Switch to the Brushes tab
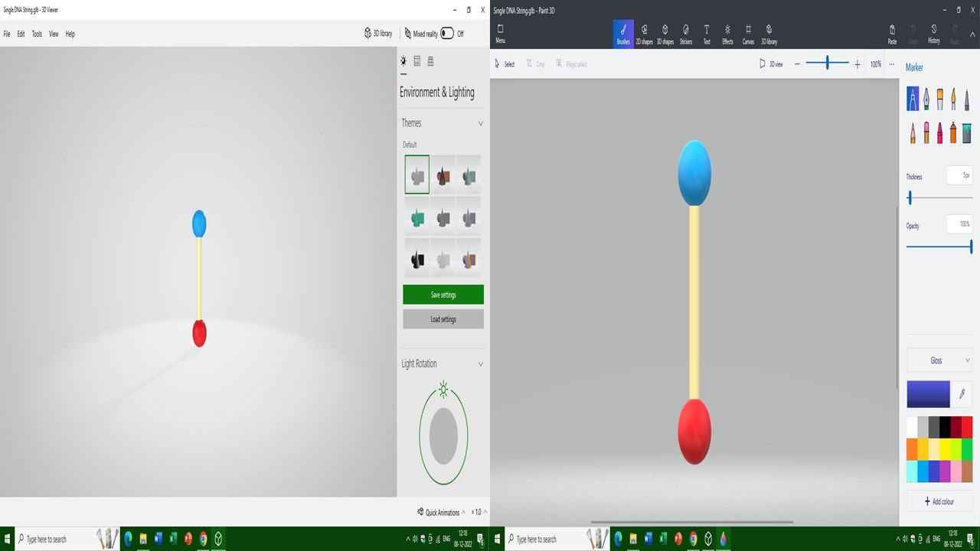 coord(623,34)
